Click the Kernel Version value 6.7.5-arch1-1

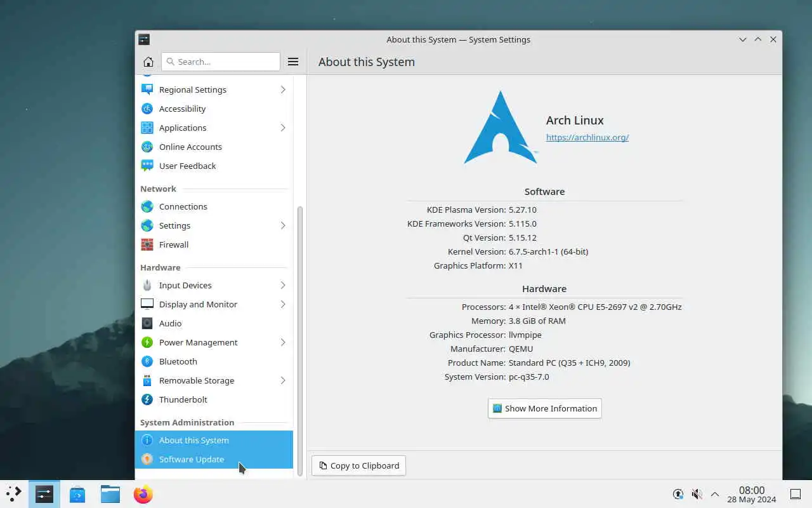549,251
